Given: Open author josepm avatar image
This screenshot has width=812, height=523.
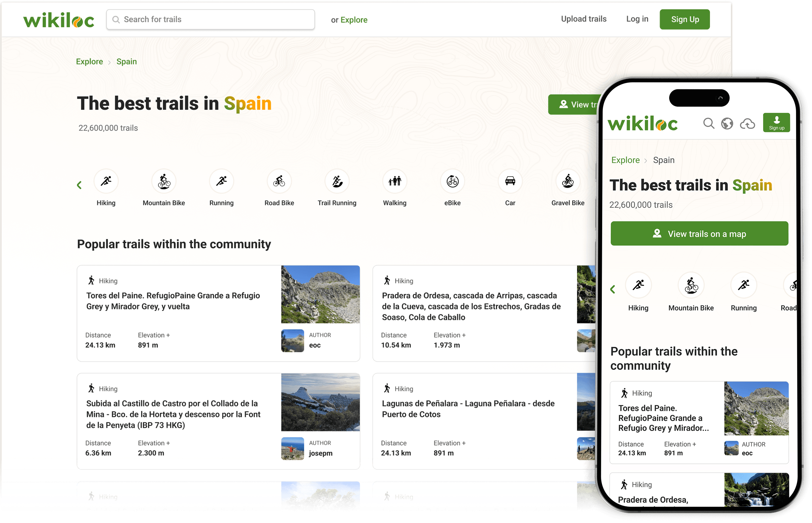Looking at the screenshot, I should 292,449.
